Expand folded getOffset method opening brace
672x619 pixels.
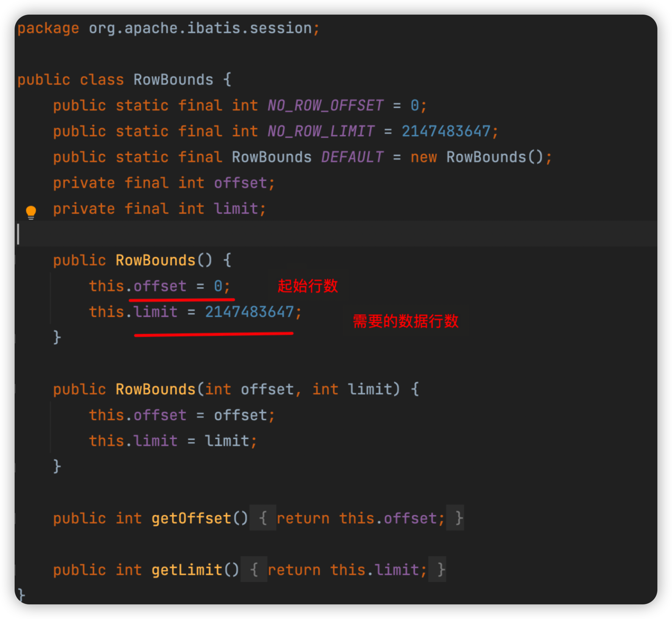point(263,518)
